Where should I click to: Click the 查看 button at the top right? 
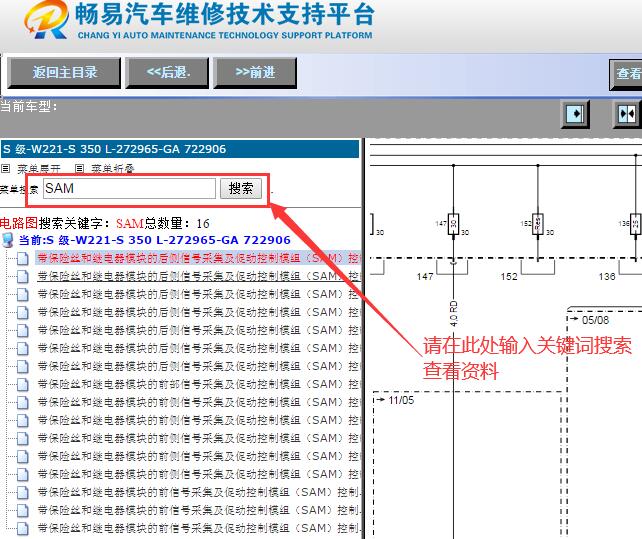point(626,74)
